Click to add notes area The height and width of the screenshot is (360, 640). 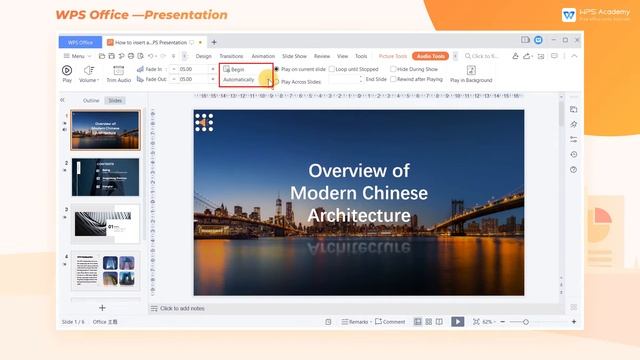click(x=182, y=308)
